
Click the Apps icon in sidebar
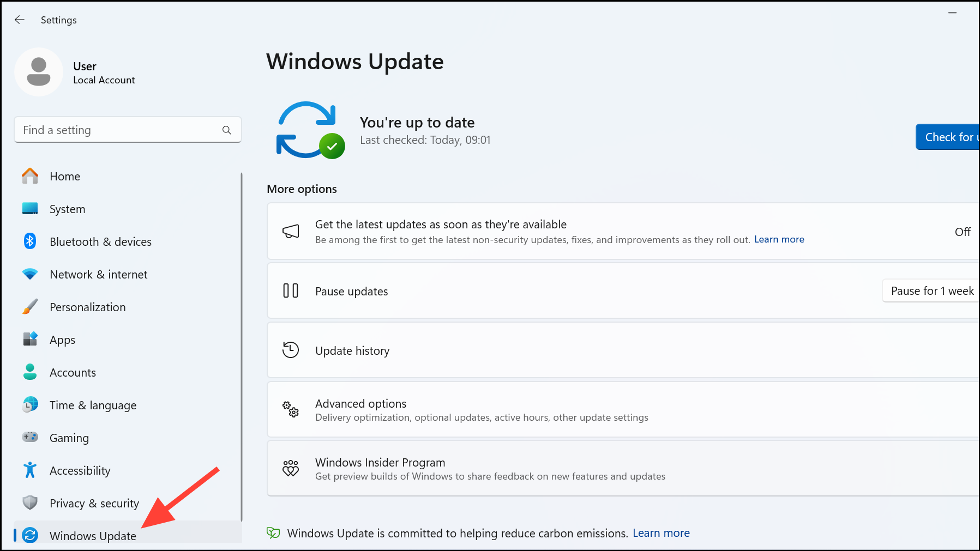pyautogui.click(x=30, y=339)
